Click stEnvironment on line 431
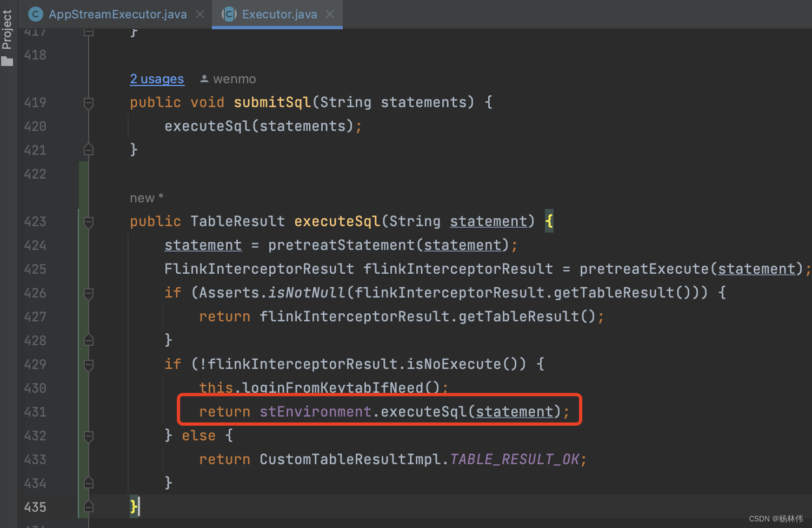 316,412
